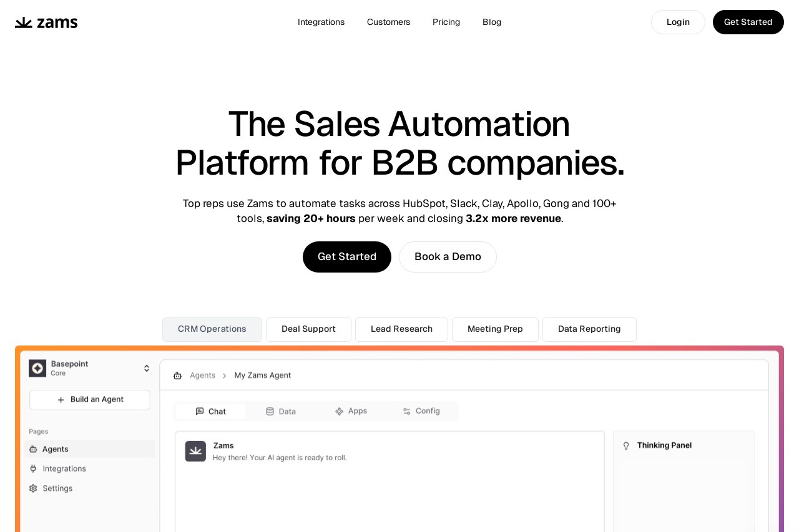799x532 pixels.
Task: Click the Basepoint workspace logo icon
Action: tap(37, 368)
